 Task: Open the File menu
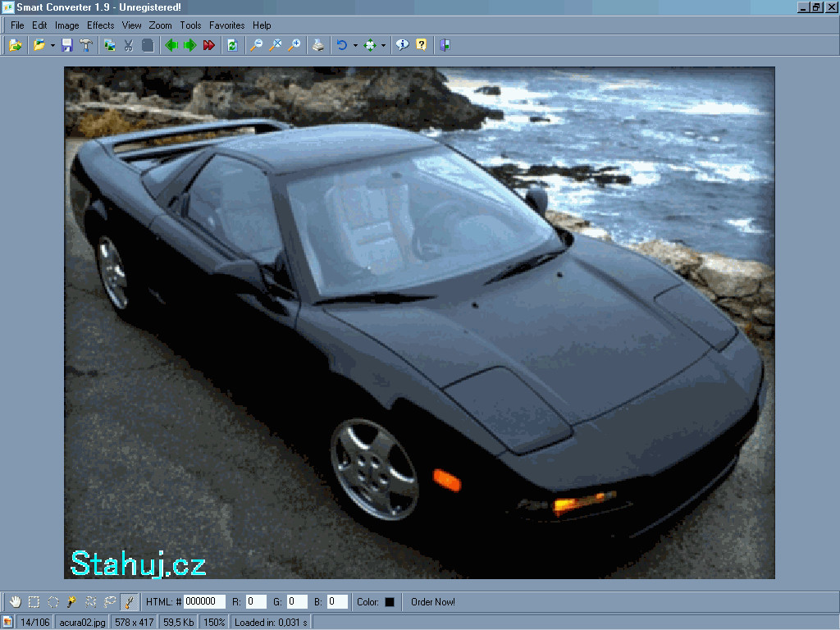tap(17, 25)
